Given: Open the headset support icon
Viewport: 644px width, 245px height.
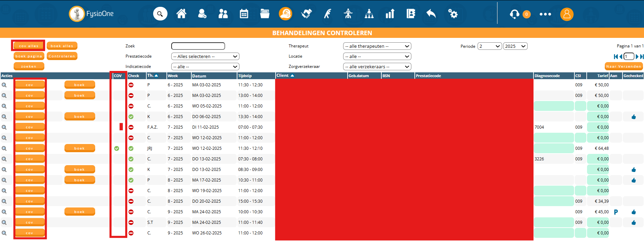Looking at the screenshot, I should (x=514, y=14).
